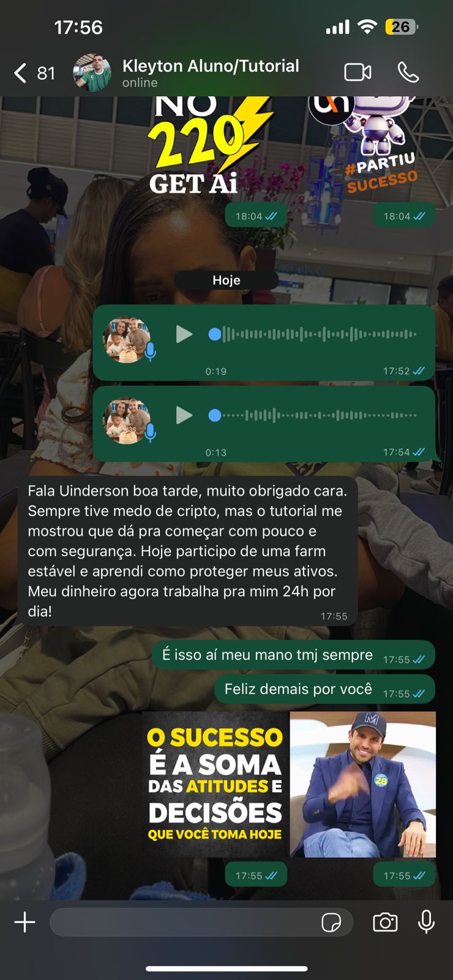Open the man in blue suit sticker
453x980 pixels.
tap(362, 784)
